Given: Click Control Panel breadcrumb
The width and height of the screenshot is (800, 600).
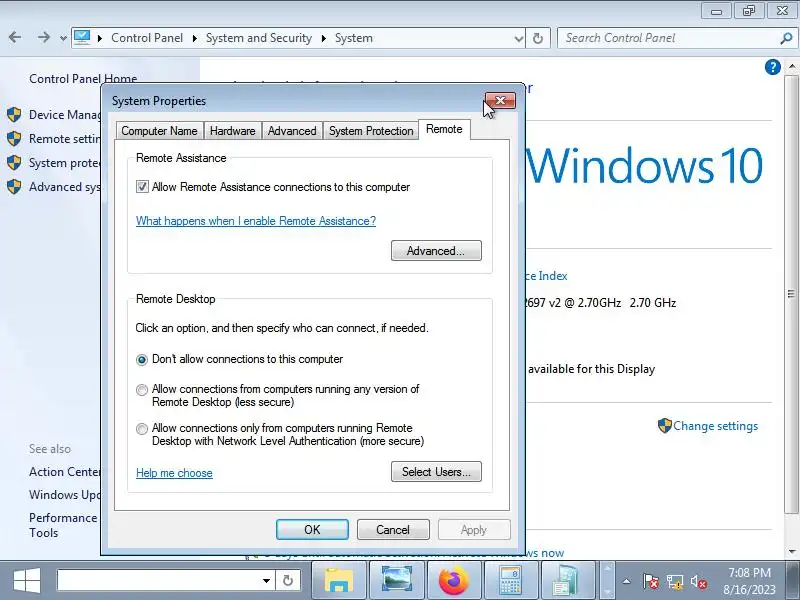Looking at the screenshot, I should click(x=147, y=38).
